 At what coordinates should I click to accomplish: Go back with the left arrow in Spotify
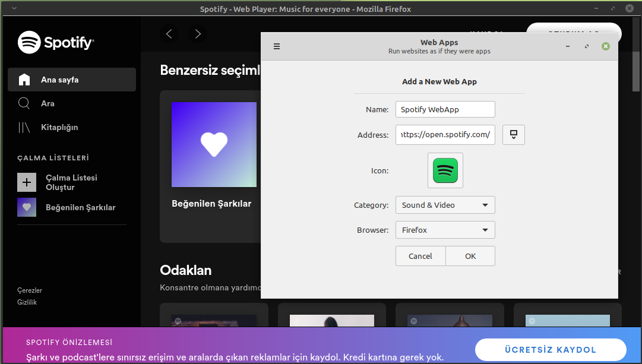(169, 34)
